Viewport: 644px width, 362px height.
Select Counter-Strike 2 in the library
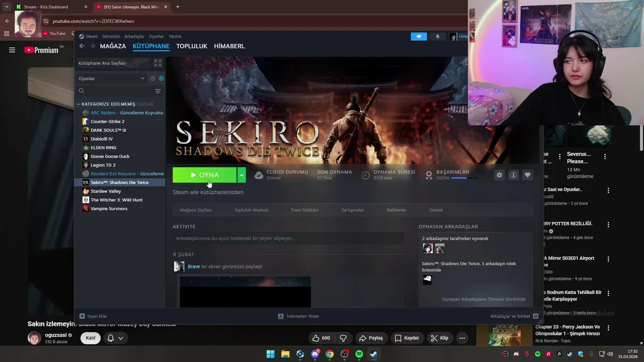pos(107,121)
